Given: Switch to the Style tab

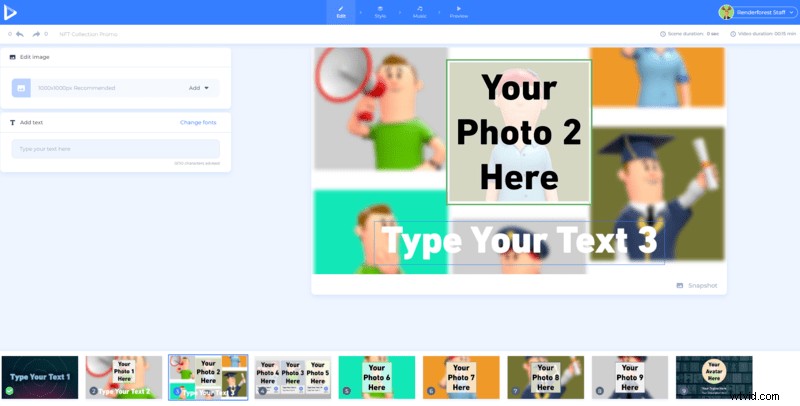Looking at the screenshot, I should [380, 12].
